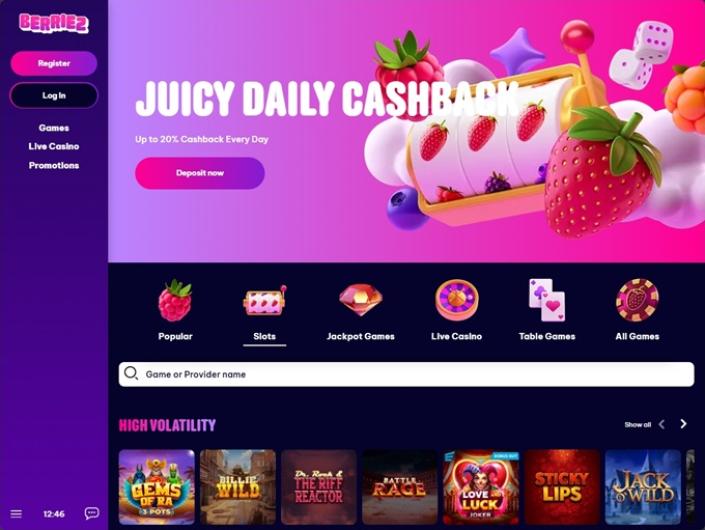Show previous High Volatility games arrow
This screenshot has width=705, height=530.
point(662,424)
